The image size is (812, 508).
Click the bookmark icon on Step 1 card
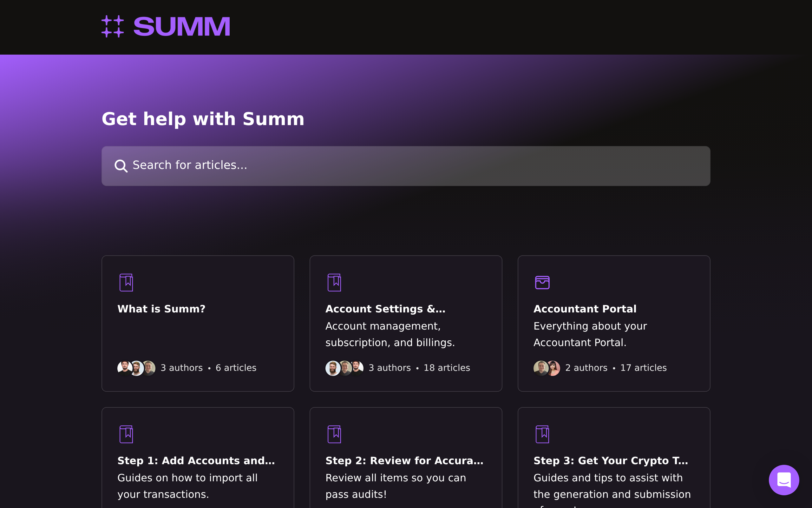pos(126,434)
